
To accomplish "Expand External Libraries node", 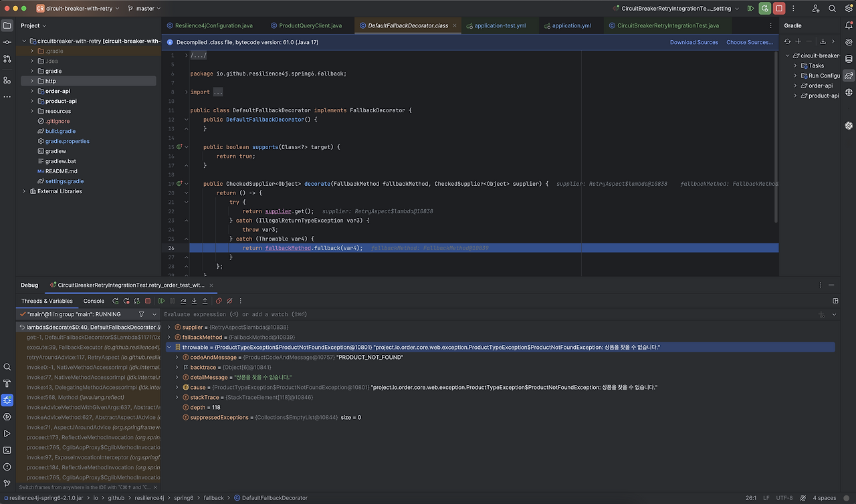I will 24,191.
